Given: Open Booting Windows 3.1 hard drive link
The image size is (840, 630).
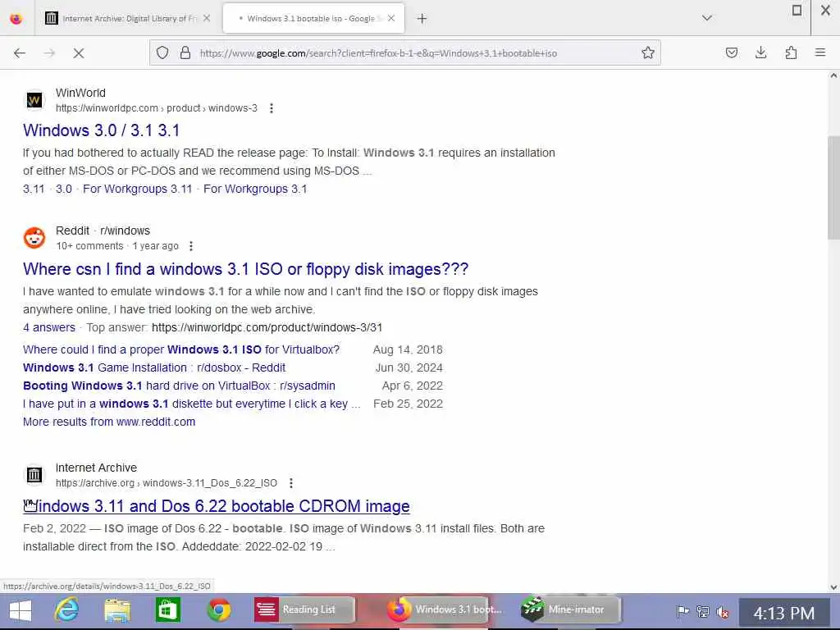Looking at the screenshot, I should 179,386.
